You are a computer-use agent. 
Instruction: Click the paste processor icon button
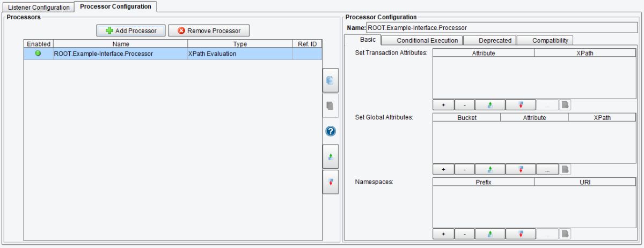tap(331, 106)
